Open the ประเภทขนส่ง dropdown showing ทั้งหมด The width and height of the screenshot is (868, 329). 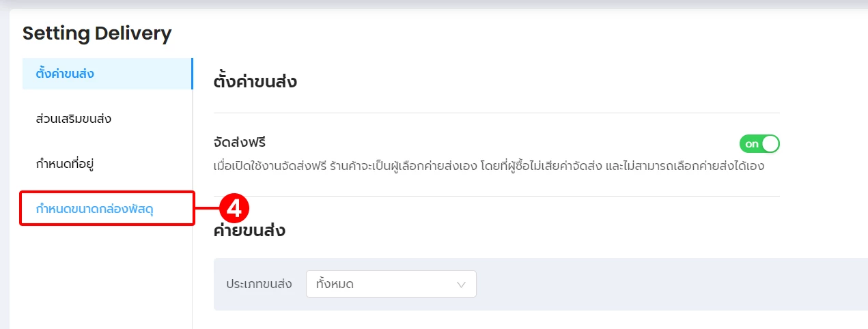[x=391, y=284]
